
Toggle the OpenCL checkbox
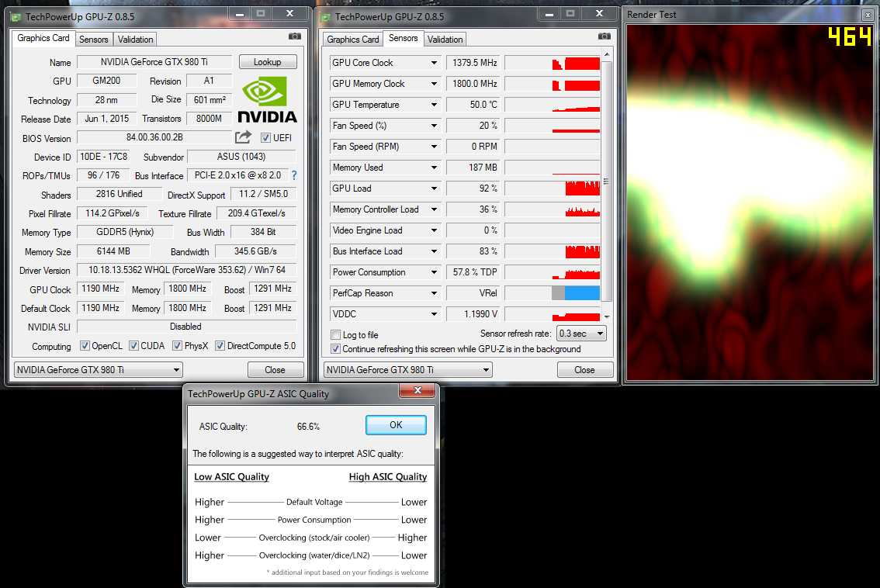pos(85,346)
